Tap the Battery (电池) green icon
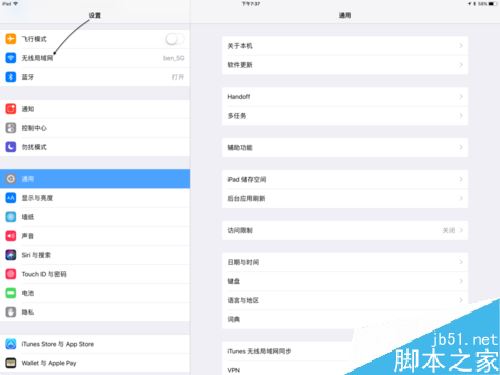Screen dimensions: 500x375 coord(11,293)
